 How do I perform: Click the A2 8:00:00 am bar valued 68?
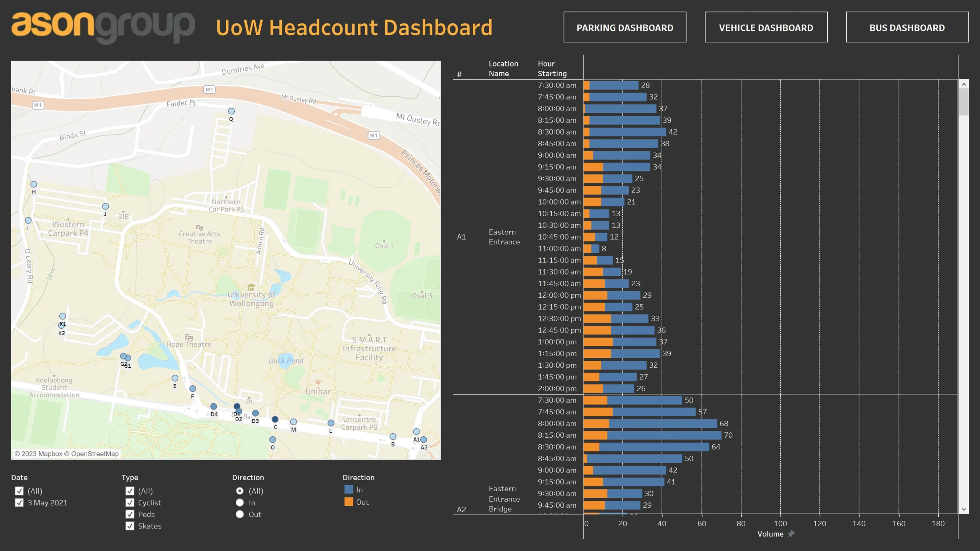tap(650, 424)
